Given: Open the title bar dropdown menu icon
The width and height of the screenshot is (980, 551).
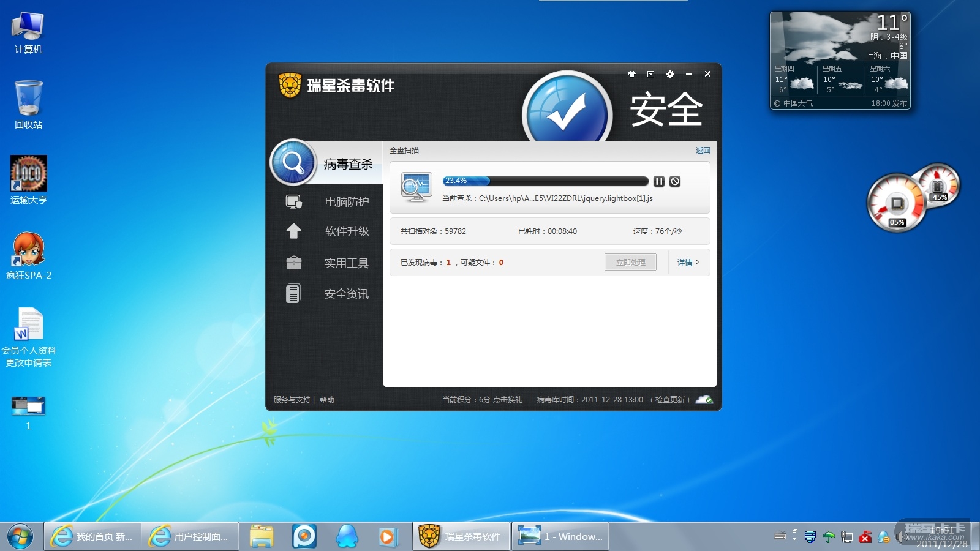Looking at the screenshot, I should point(651,74).
